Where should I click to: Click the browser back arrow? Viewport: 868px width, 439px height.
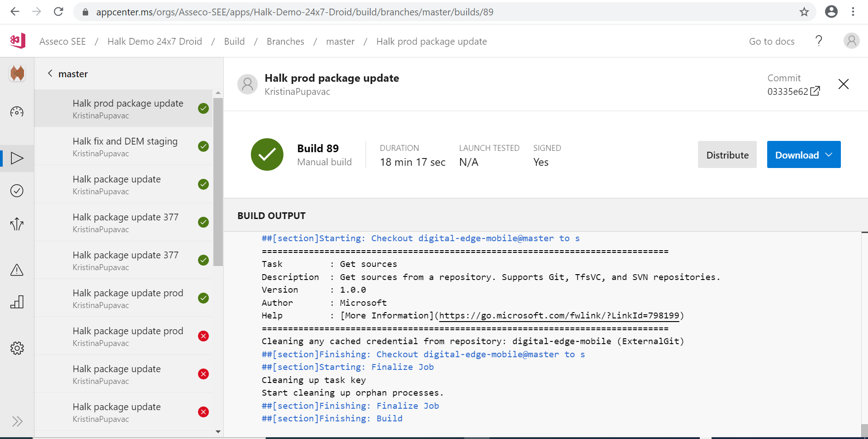(15, 12)
